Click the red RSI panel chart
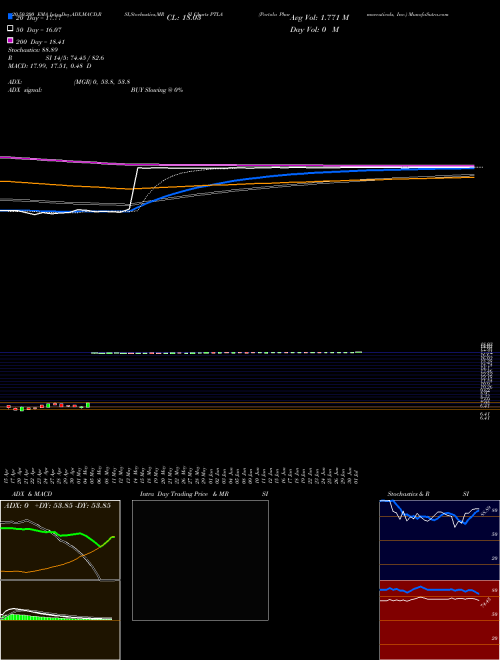The height and width of the screenshot is (660, 500). point(439,620)
